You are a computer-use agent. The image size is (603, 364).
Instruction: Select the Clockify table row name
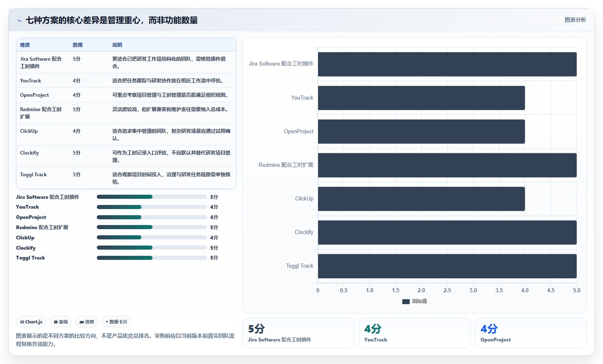30,153
